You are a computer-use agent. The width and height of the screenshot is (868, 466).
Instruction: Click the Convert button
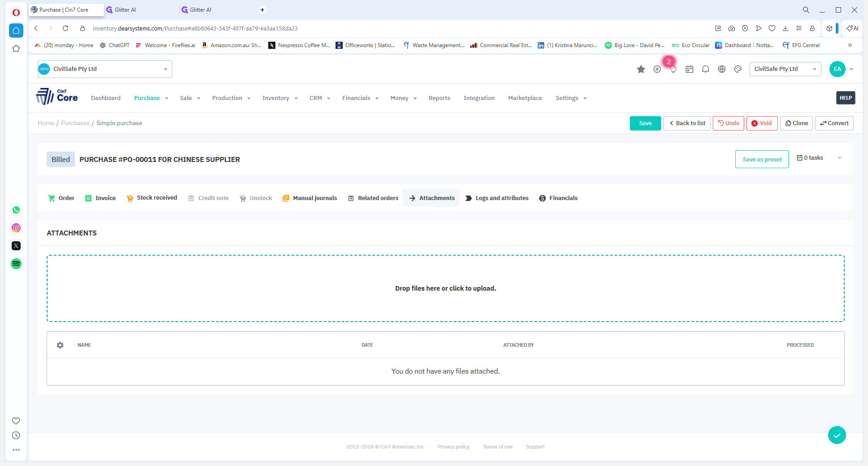[834, 123]
